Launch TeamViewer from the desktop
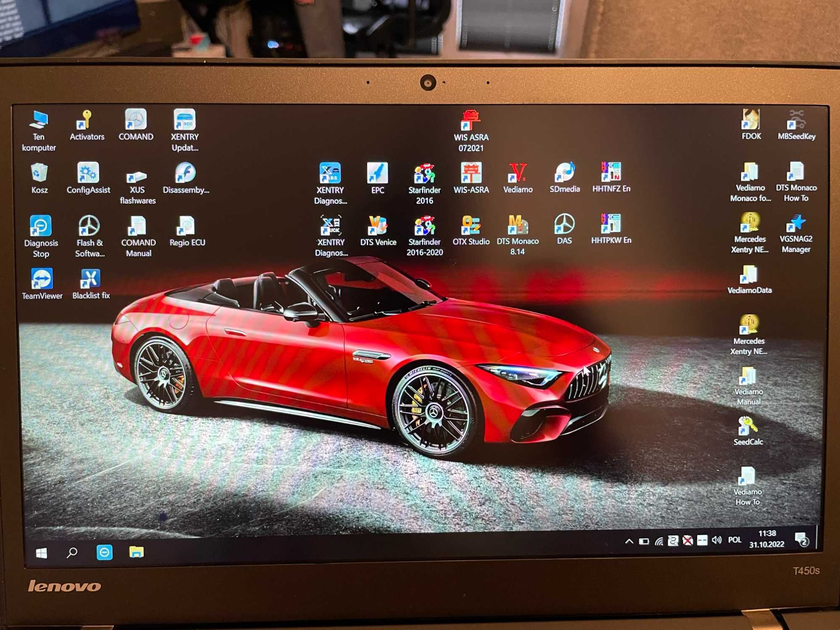 click(42, 284)
